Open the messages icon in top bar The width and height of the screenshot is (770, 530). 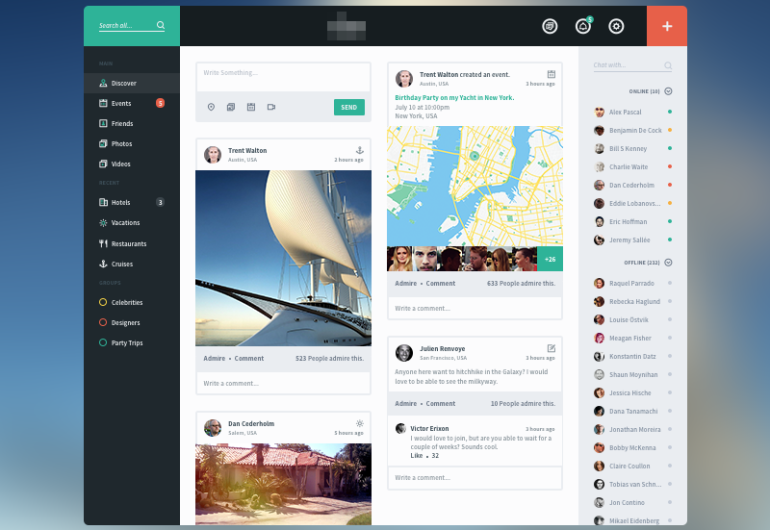(549, 27)
